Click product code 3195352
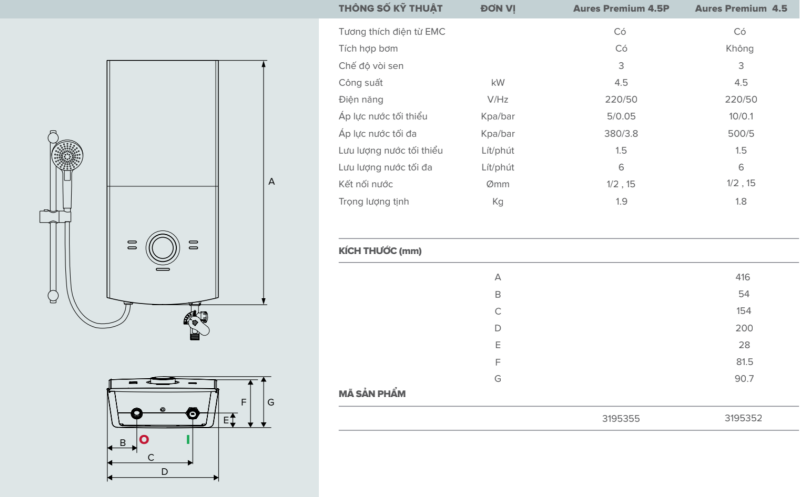The width and height of the screenshot is (801, 497). tap(741, 418)
